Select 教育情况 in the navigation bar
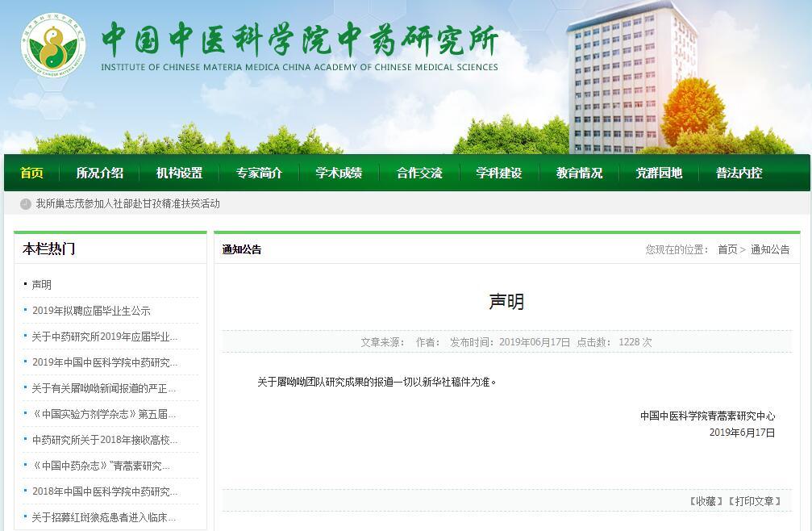The image size is (812, 531). tap(579, 173)
